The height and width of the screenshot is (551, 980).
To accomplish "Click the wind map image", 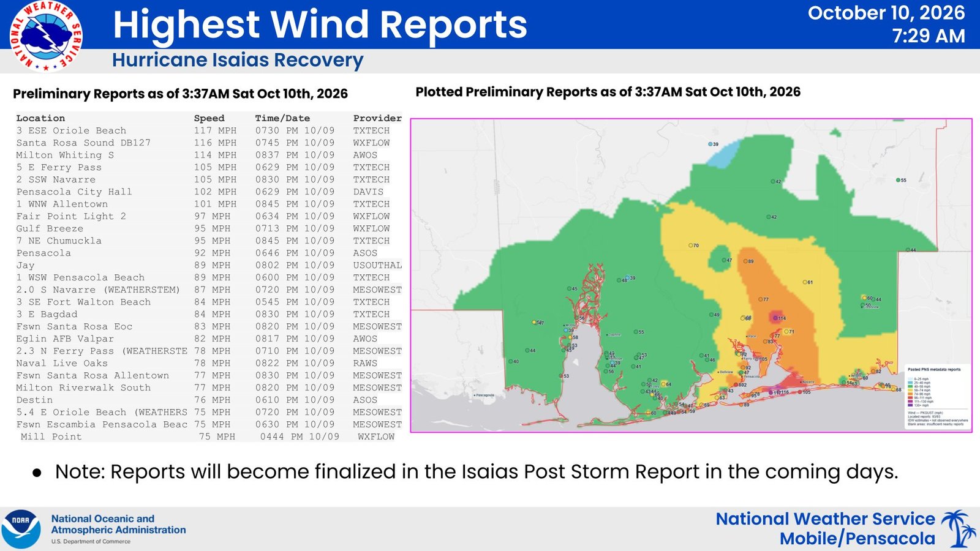I will tap(691, 275).
